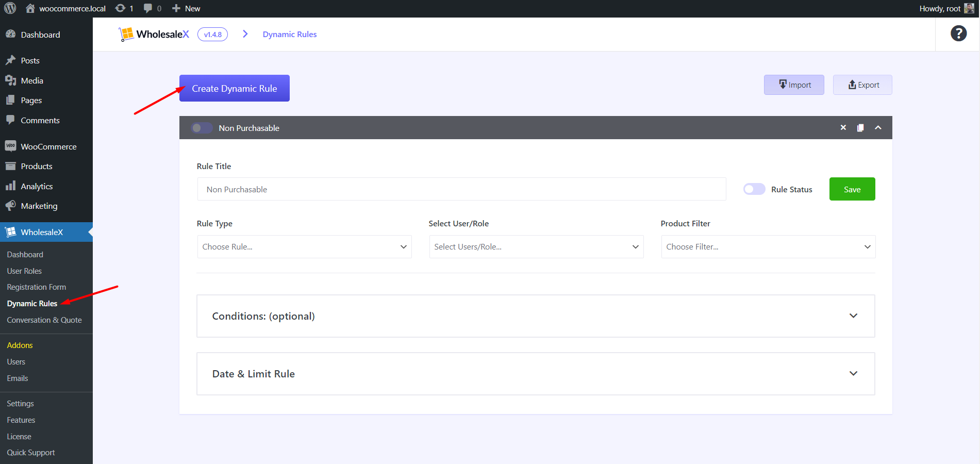
Task: Click the Marketing megaphone icon
Action: [x=10, y=205]
